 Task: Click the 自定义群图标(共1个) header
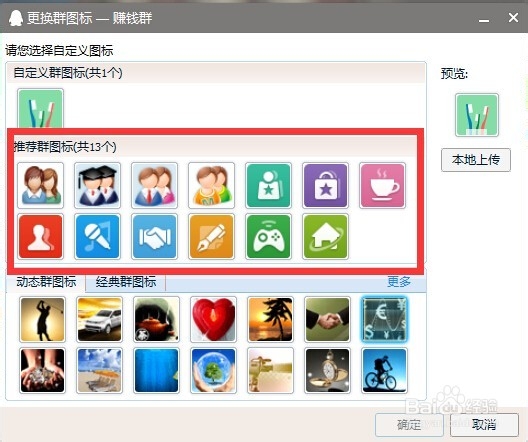coord(216,73)
